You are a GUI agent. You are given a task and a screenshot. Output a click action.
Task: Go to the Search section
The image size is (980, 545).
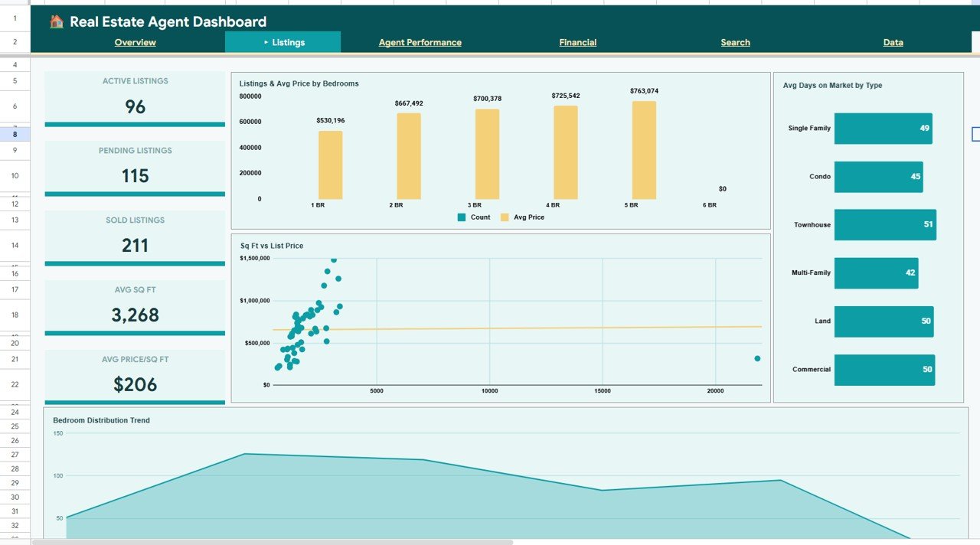click(735, 42)
